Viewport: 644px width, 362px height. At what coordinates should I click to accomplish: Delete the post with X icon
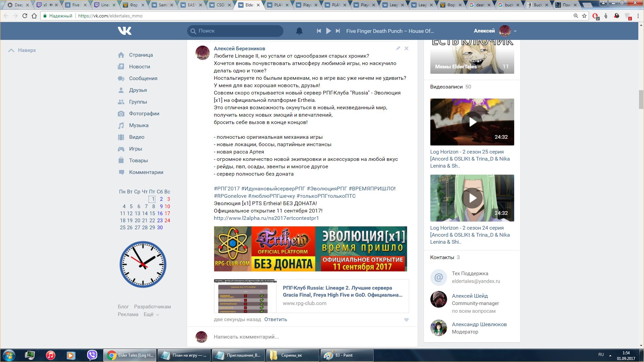[x=406, y=48]
